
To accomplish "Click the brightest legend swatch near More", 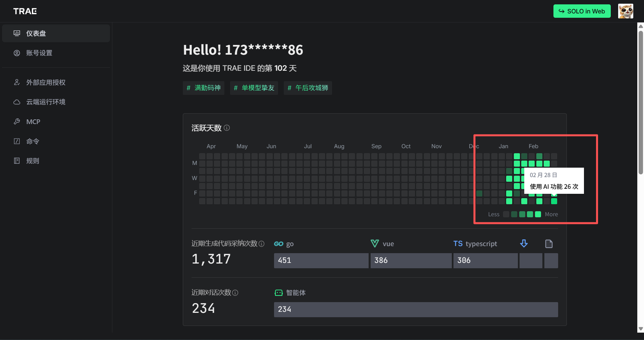I will 538,214.
